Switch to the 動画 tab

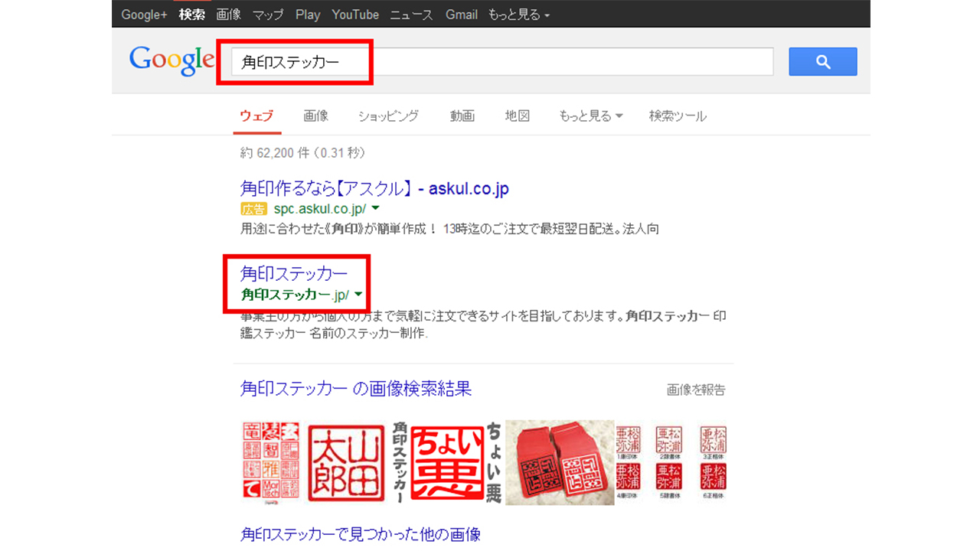pos(462,116)
